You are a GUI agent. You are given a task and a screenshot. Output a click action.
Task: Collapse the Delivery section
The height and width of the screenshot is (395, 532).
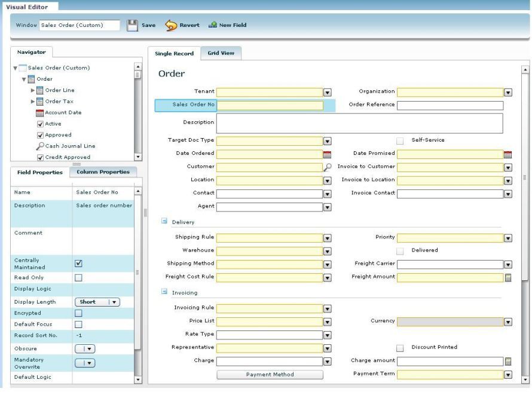[163, 222]
